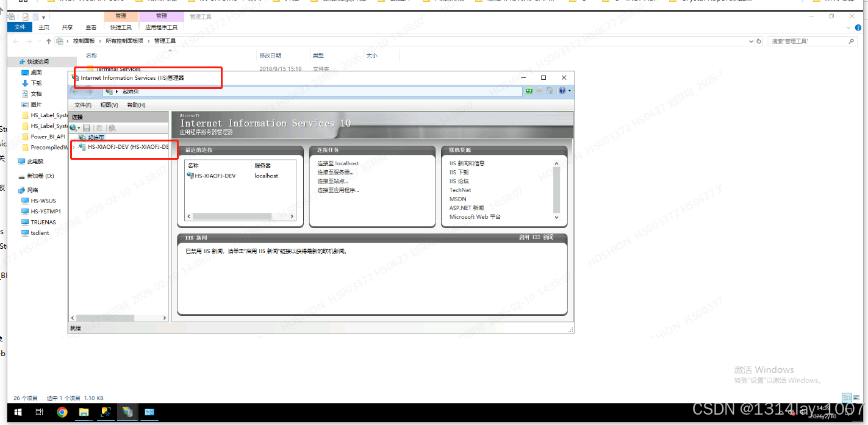
Task: Open Task View on the taskbar
Action: pyautogui.click(x=39, y=412)
